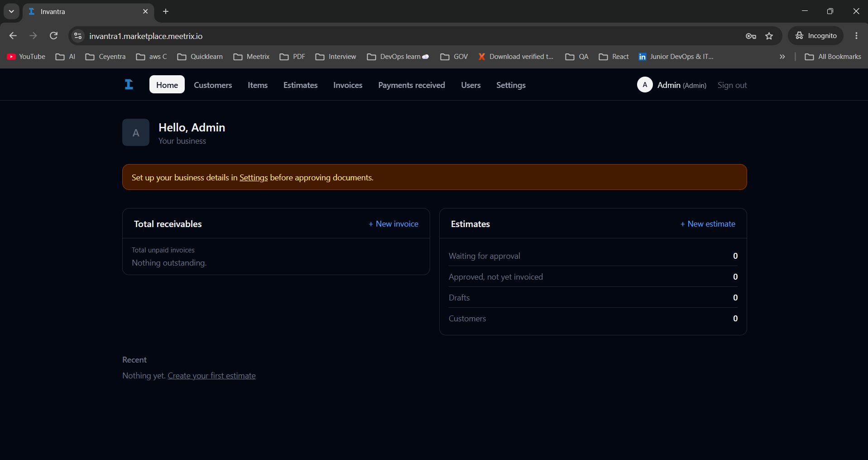Image resolution: width=868 pixels, height=460 pixels.
Task: Bookmark this page with the star icon
Action: 769,36
